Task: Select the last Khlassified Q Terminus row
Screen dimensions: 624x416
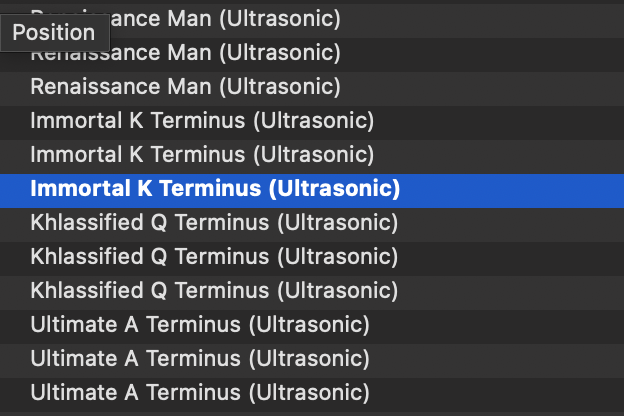Action: (x=214, y=291)
